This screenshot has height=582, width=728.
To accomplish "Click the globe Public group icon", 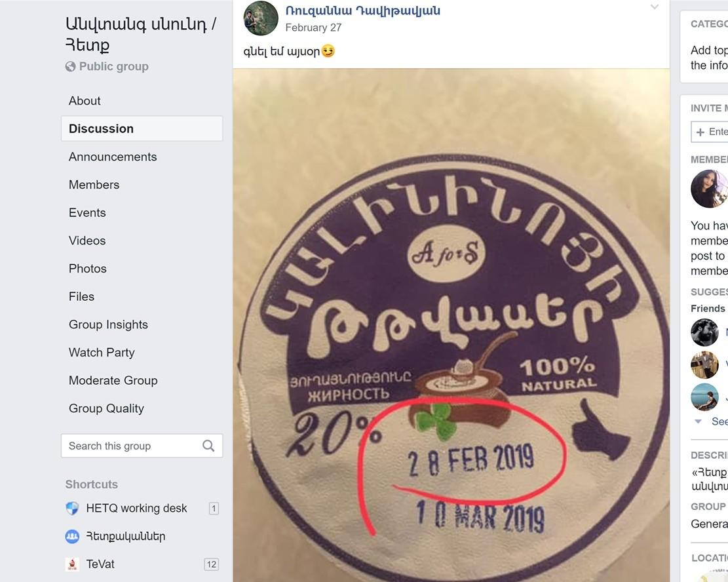I will [71, 66].
